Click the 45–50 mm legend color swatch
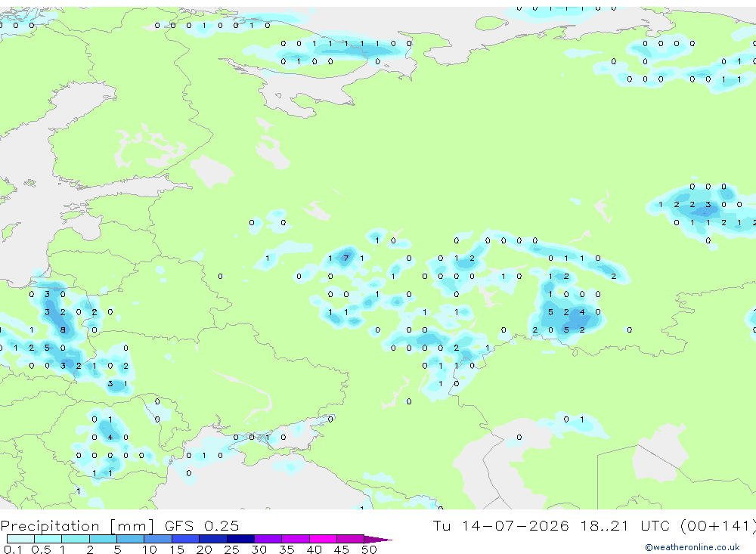The width and height of the screenshot is (756, 554). pyautogui.click(x=350, y=539)
